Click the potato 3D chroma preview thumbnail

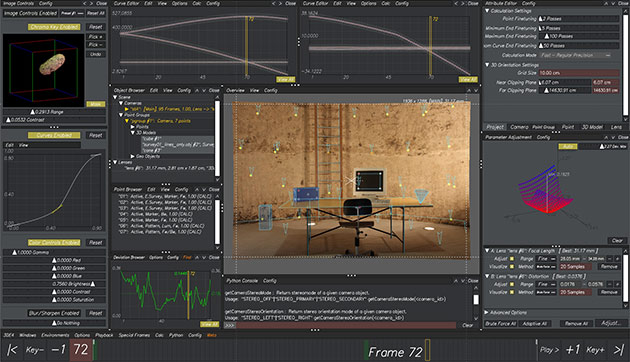click(43, 70)
